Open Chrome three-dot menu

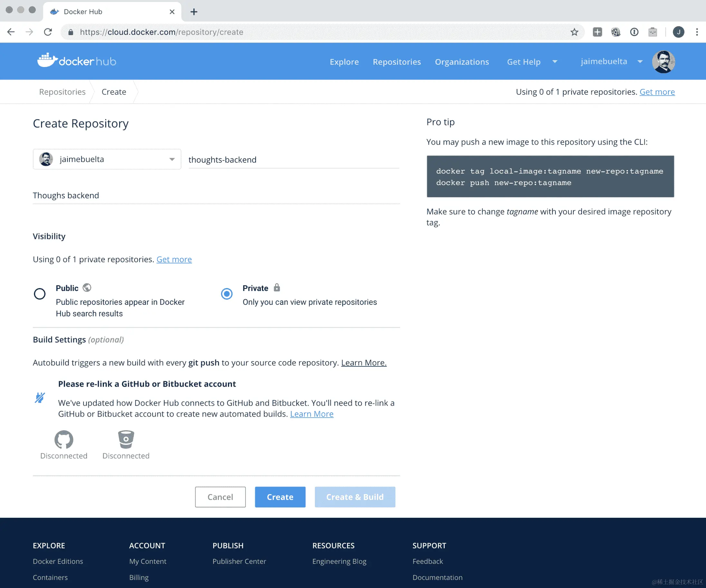(697, 32)
